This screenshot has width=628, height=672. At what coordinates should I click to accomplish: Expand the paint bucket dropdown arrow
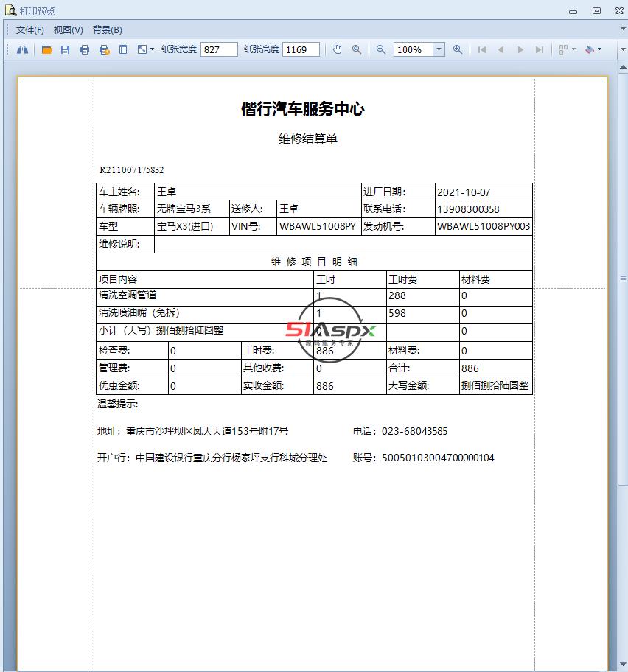click(x=599, y=49)
